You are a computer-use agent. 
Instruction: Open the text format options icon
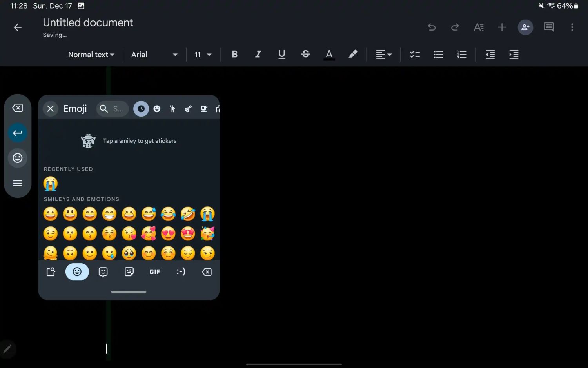coord(478,27)
